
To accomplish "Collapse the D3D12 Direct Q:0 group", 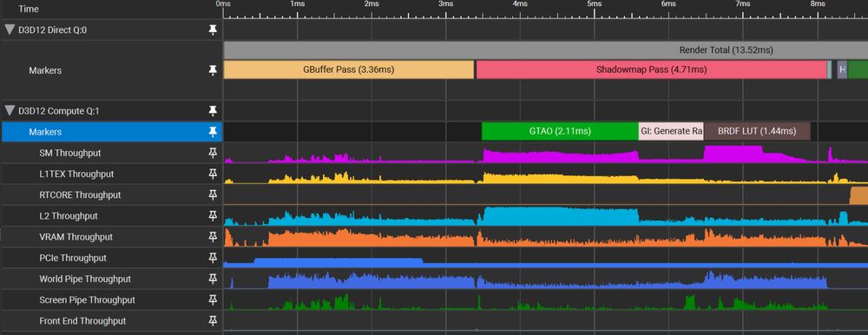I will click(x=10, y=30).
